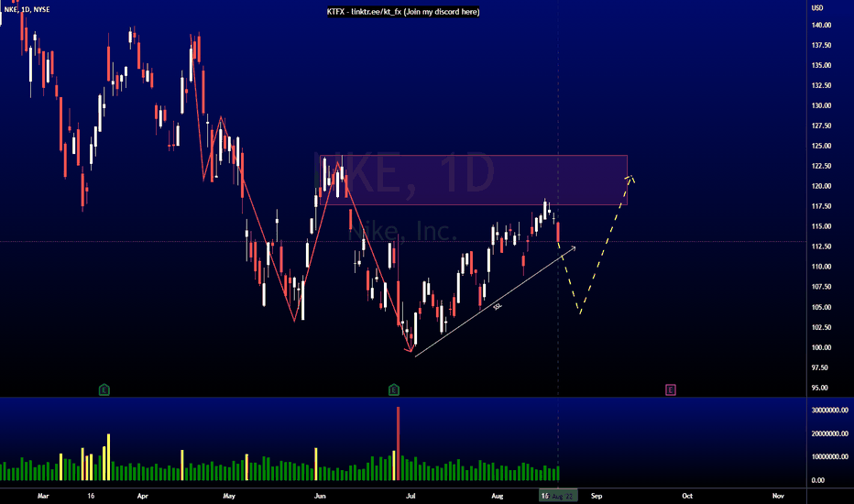Open the pink upcoming earnings marker before October

point(671,389)
